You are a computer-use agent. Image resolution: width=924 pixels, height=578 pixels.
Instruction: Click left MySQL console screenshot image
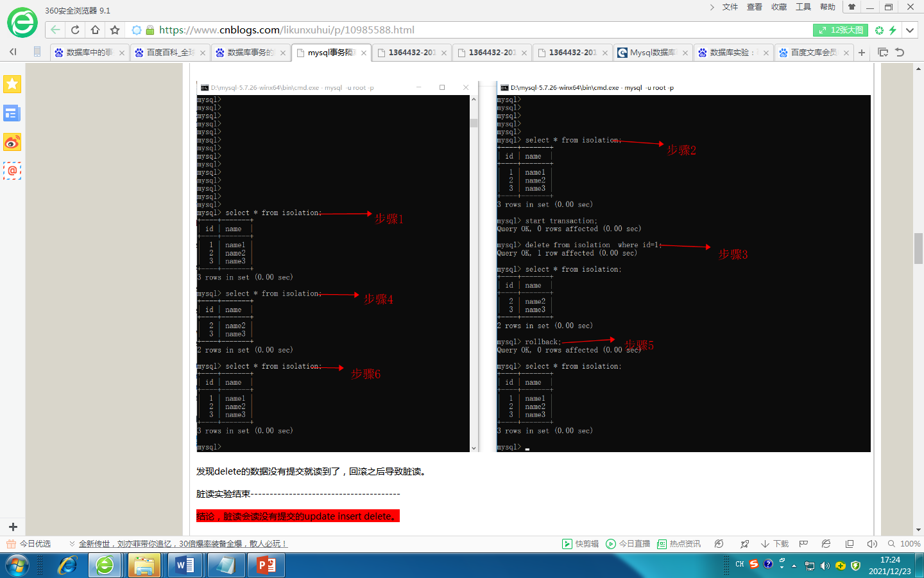[x=338, y=267]
